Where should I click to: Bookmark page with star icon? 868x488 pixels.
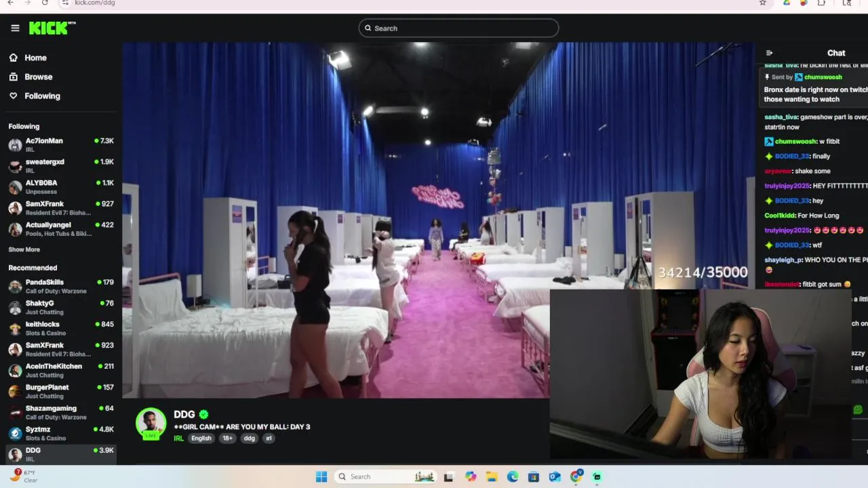coord(762,3)
